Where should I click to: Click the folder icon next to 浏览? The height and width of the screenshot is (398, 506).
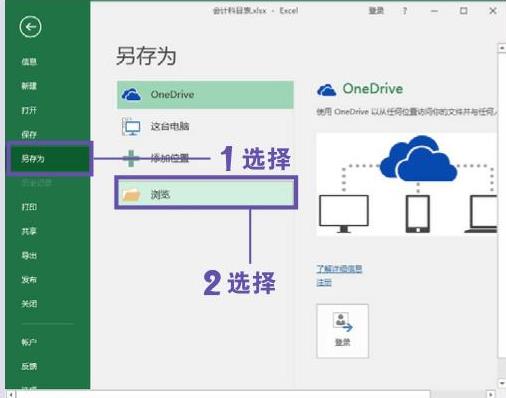click(131, 194)
